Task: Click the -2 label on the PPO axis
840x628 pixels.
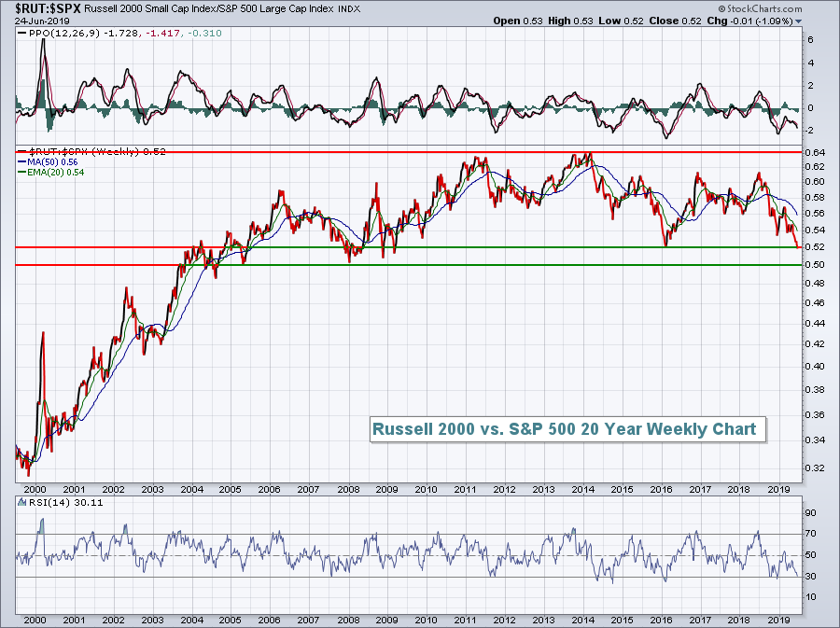Action: click(811, 131)
